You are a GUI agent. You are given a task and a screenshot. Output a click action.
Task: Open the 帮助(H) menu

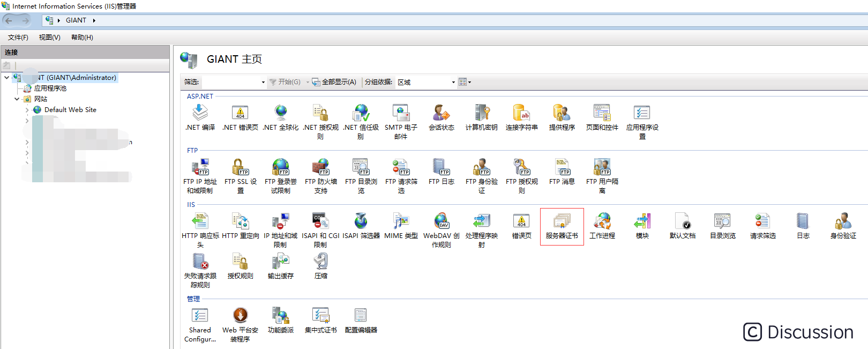coord(82,38)
